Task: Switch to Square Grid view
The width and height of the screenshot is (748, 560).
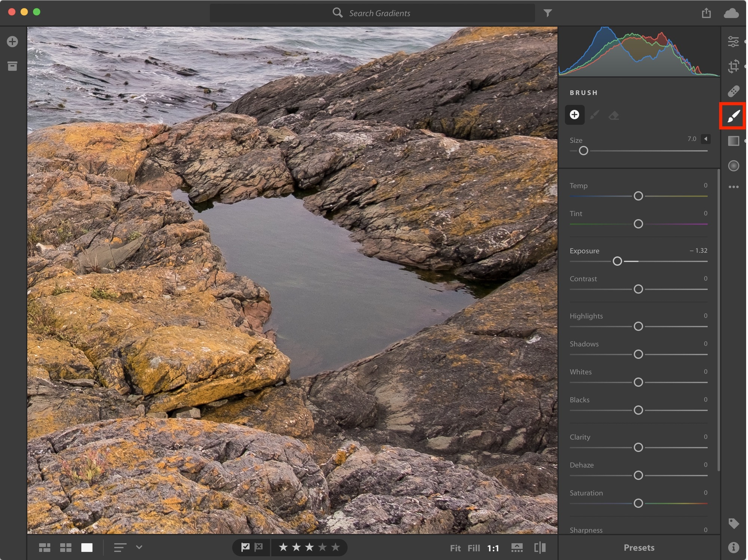Action: pyautogui.click(x=66, y=548)
